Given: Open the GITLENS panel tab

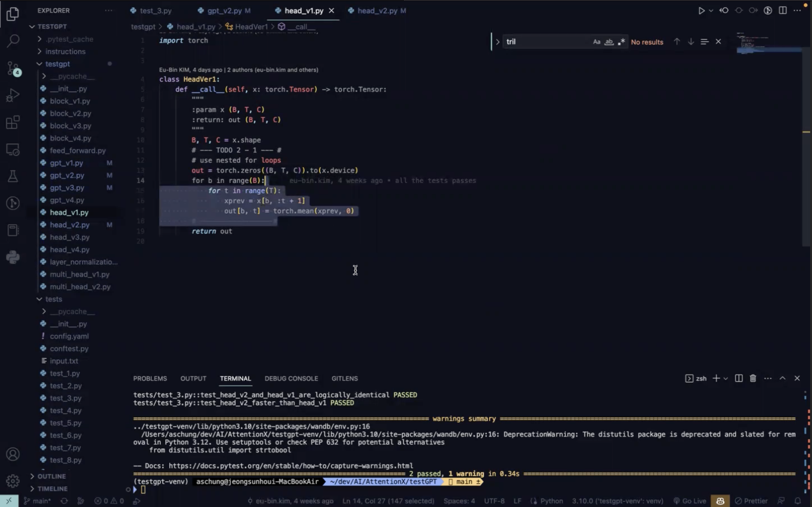Looking at the screenshot, I should point(345,379).
